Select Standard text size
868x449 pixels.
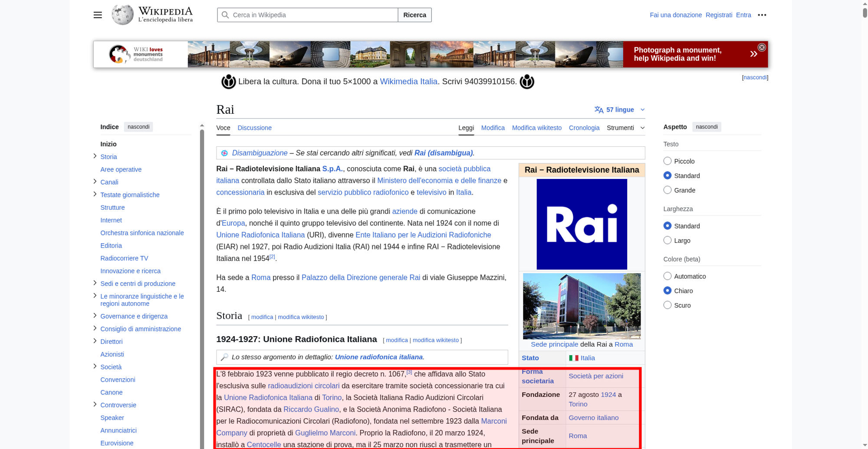(667, 175)
